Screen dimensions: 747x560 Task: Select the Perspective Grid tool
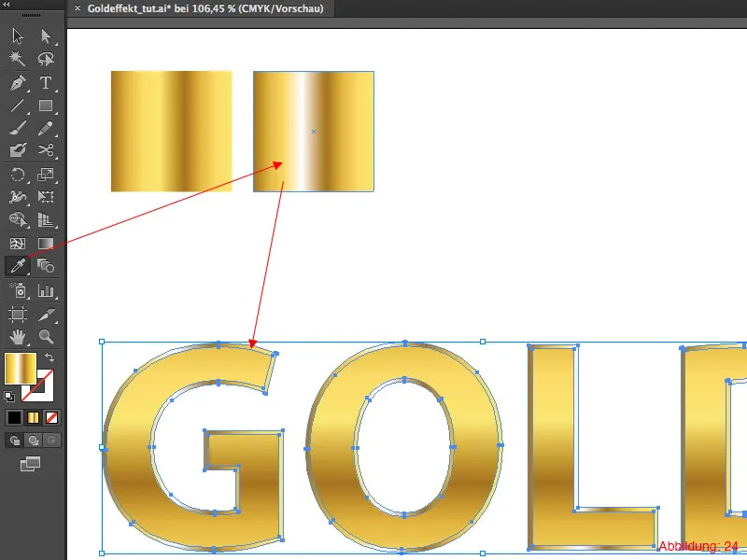click(x=46, y=219)
